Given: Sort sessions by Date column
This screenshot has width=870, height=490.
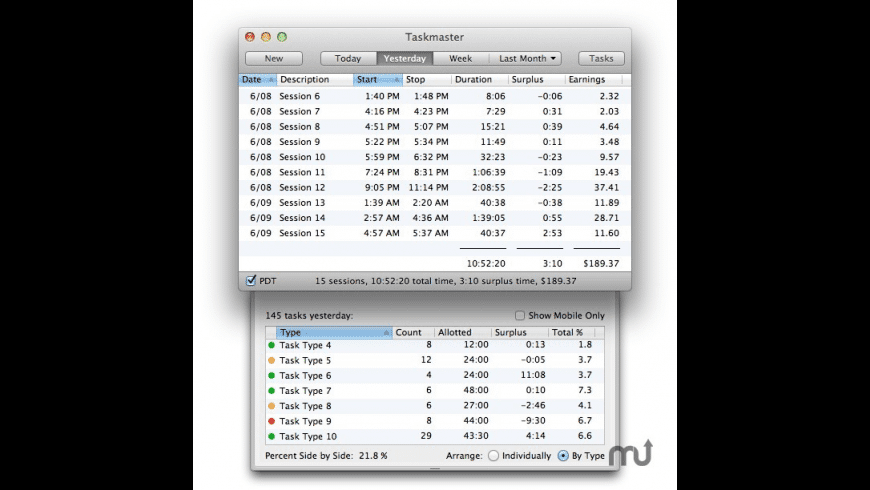Looking at the screenshot, I should [x=257, y=79].
